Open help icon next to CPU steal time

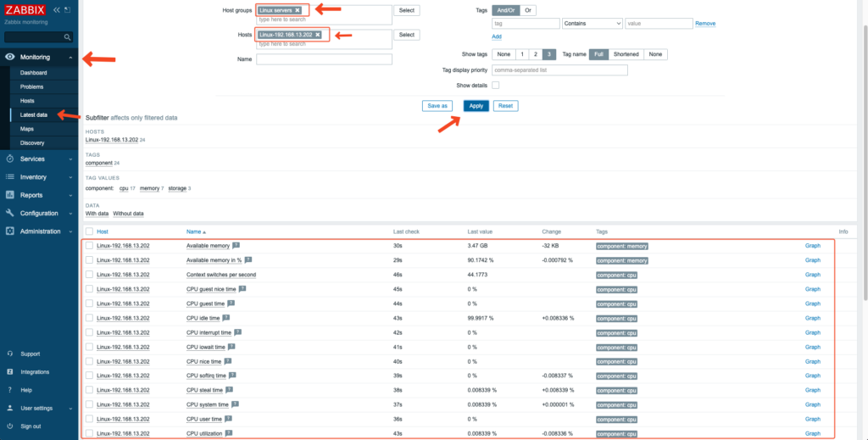(229, 390)
